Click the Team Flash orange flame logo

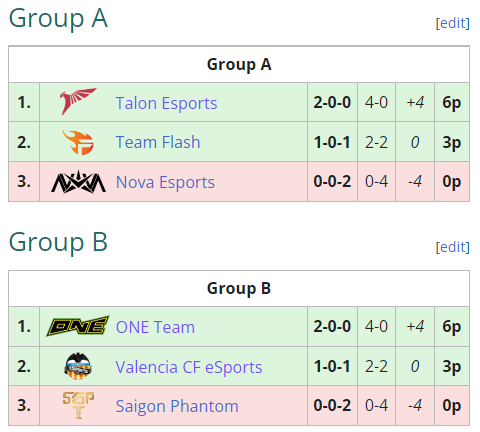click(x=78, y=142)
